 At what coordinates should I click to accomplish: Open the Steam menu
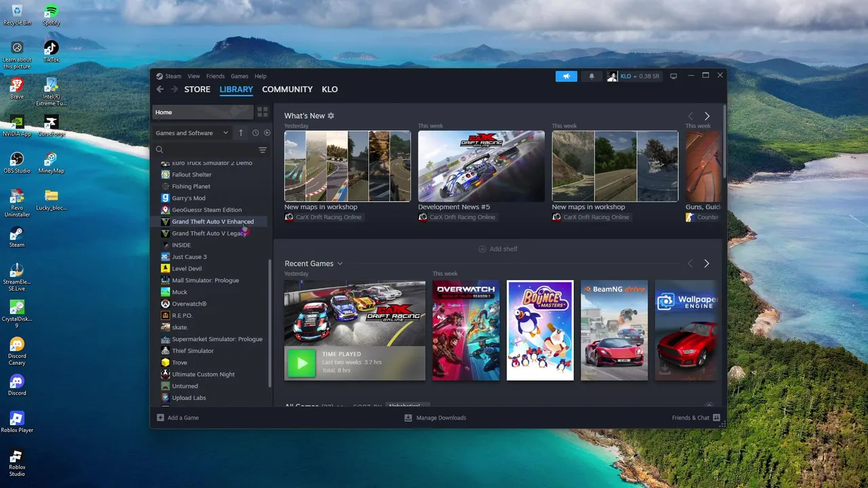pyautogui.click(x=173, y=77)
